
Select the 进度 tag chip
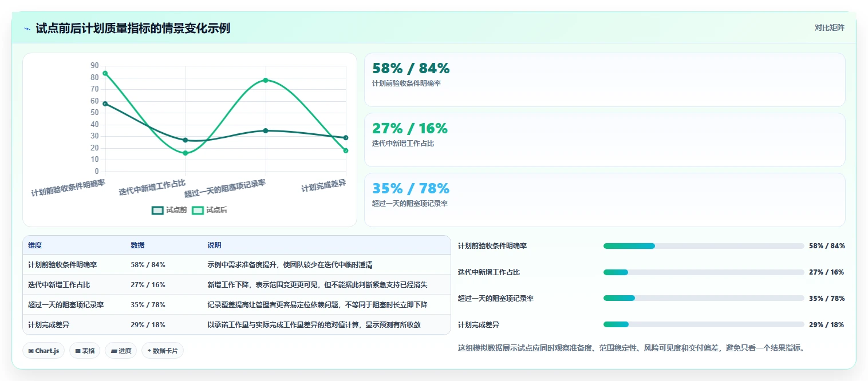pyautogui.click(x=121, y=351)
